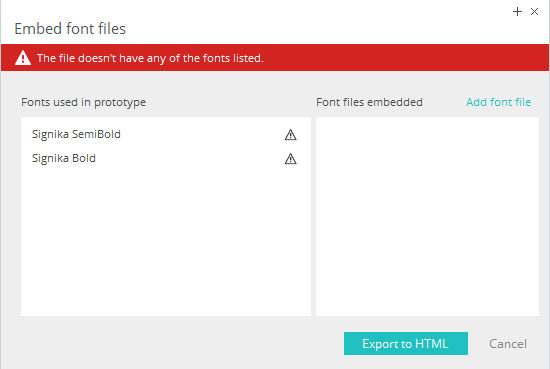Click the Font files embedded heading
The width and height of the screenshot is (550, 369).
[369, 102]
